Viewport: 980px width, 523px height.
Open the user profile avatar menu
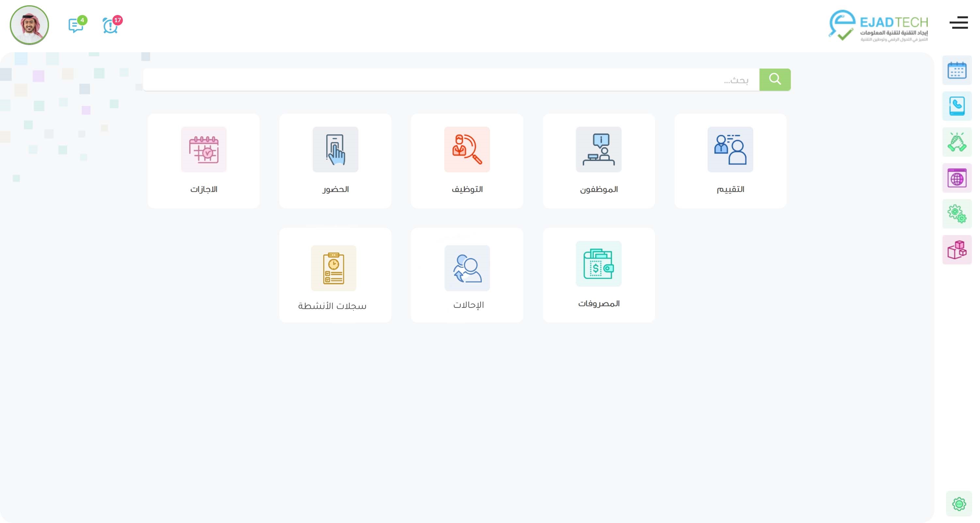29,25
